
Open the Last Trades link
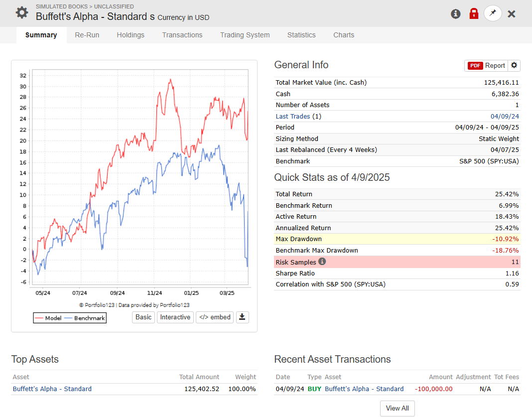coord(293,117)
